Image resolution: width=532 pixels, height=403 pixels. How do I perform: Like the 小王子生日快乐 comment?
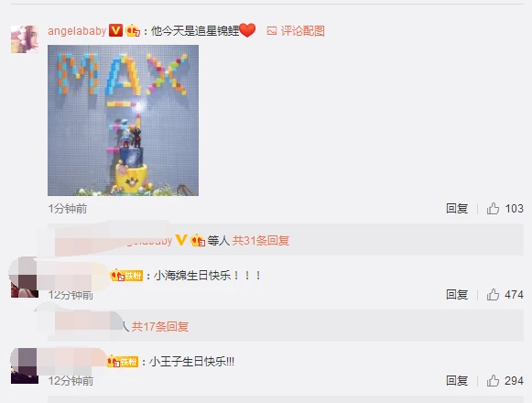pos(493,381)
